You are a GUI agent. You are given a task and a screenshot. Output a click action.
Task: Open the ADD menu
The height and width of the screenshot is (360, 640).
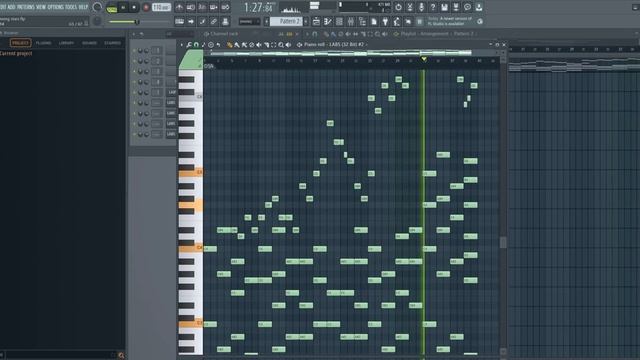[x=11, y=7]
